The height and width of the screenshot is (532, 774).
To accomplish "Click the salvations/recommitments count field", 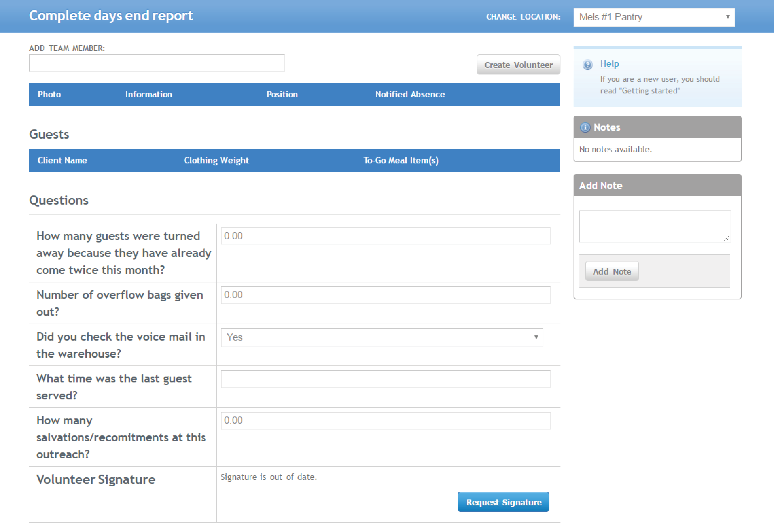I will [386, 421].
